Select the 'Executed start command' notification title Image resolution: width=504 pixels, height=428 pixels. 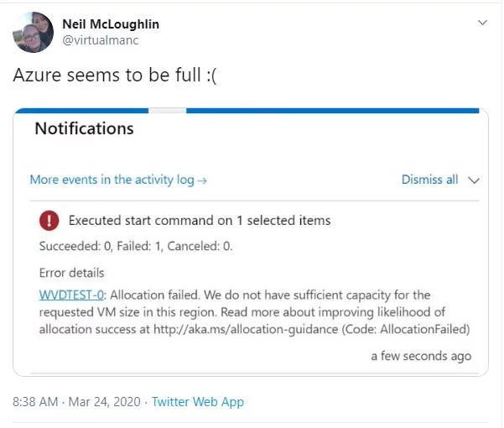click(200, 221)
